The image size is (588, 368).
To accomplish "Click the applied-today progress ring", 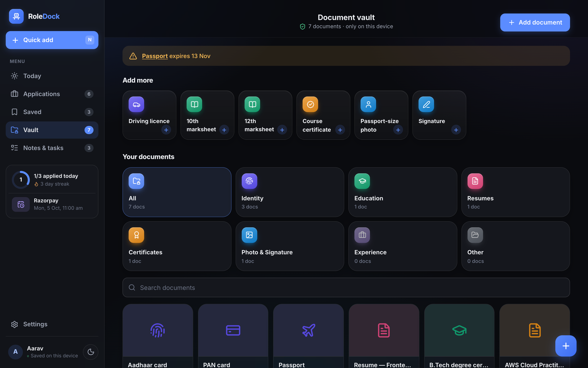I will pos(21,180).
